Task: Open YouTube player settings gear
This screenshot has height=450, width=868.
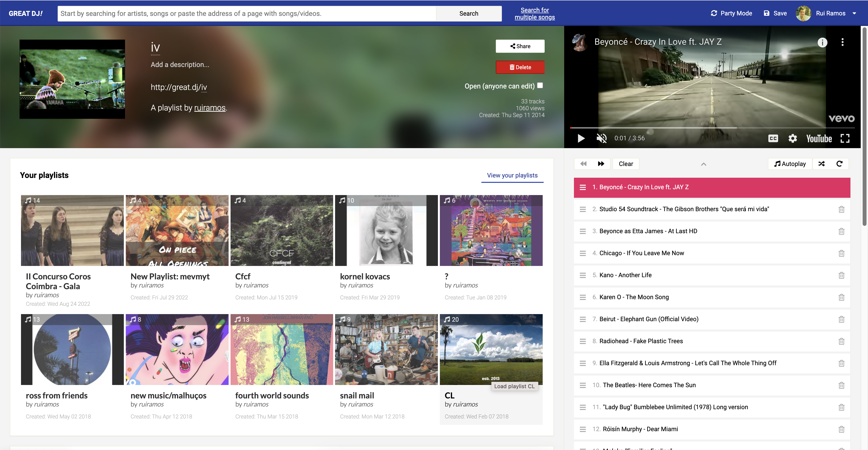Action: pyautogui.click(x=793, y=138)
